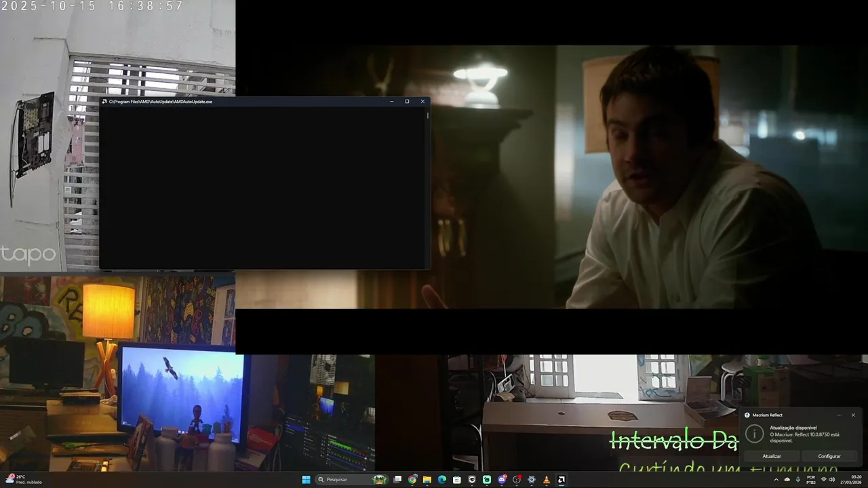The width and height of the screenshot is (868, 488).
Task: Open the clock and date showing 03:20
Action: click(851, 479)
